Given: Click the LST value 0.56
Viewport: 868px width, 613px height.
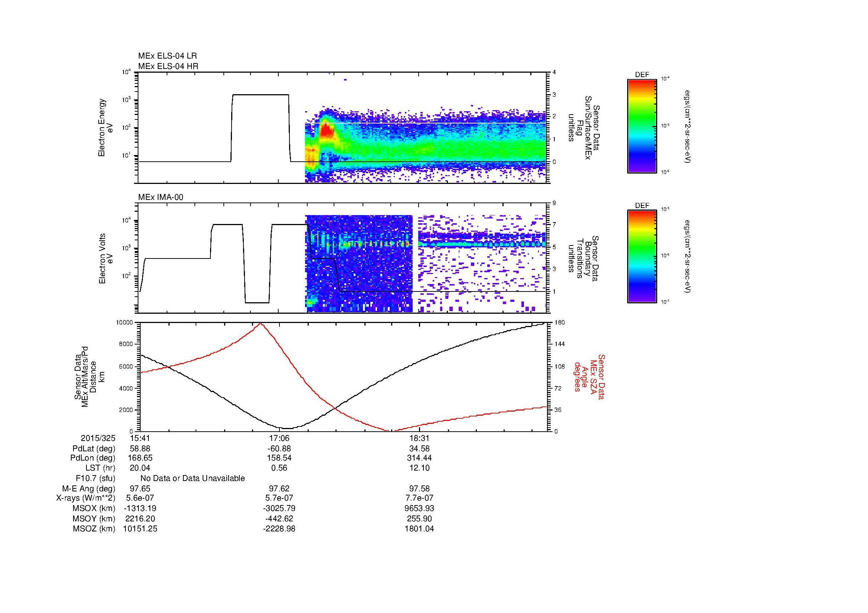Looking at the screenshot, I should click(279, 468).
